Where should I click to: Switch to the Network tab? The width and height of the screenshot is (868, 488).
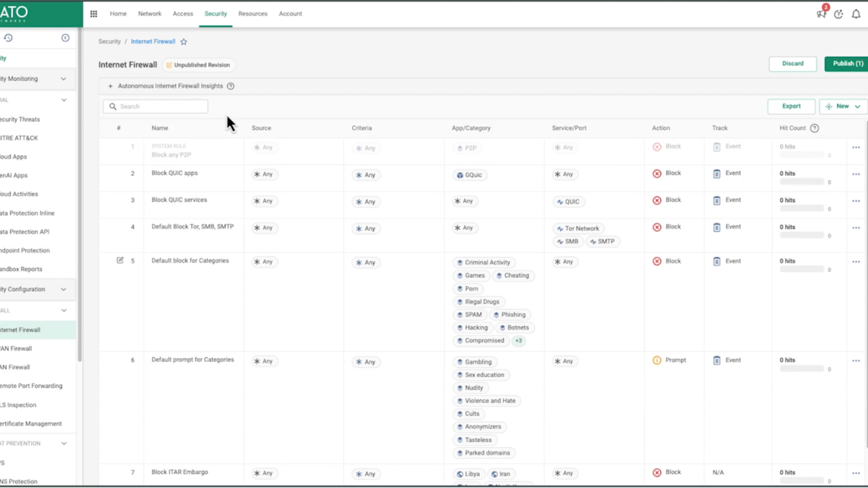tap(150, 14)
